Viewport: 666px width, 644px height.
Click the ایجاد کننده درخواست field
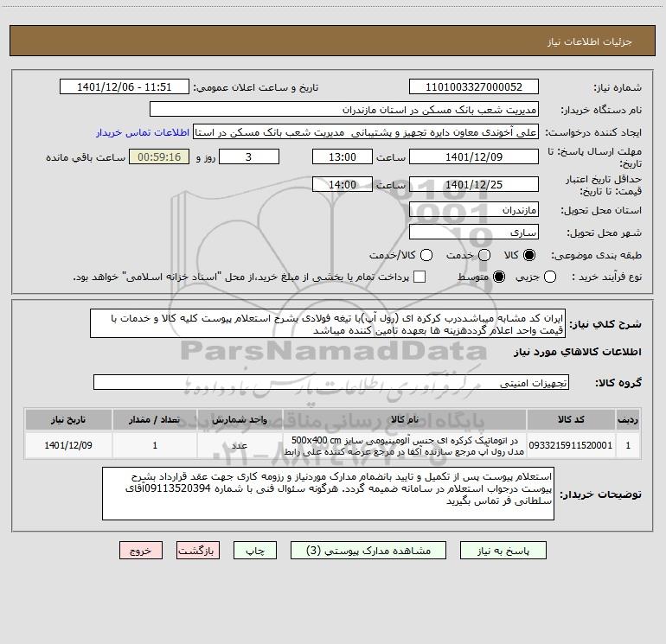[366, 132]
